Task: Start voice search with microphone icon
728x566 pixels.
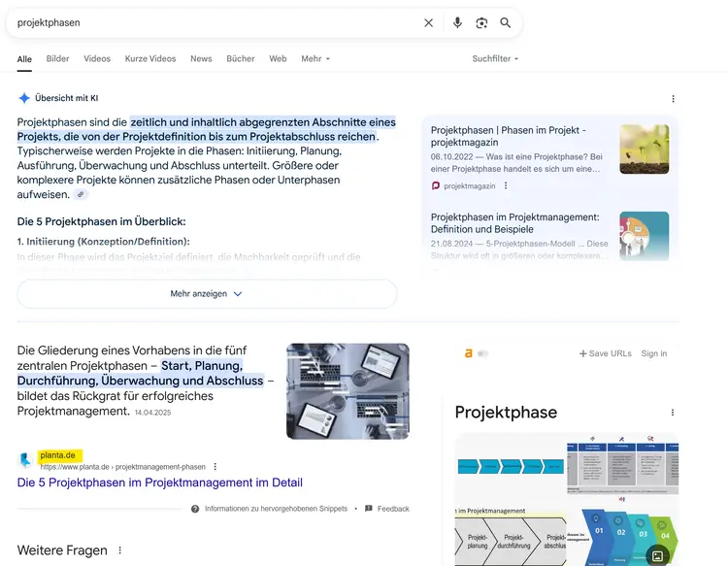Action: tap(457, 22)
